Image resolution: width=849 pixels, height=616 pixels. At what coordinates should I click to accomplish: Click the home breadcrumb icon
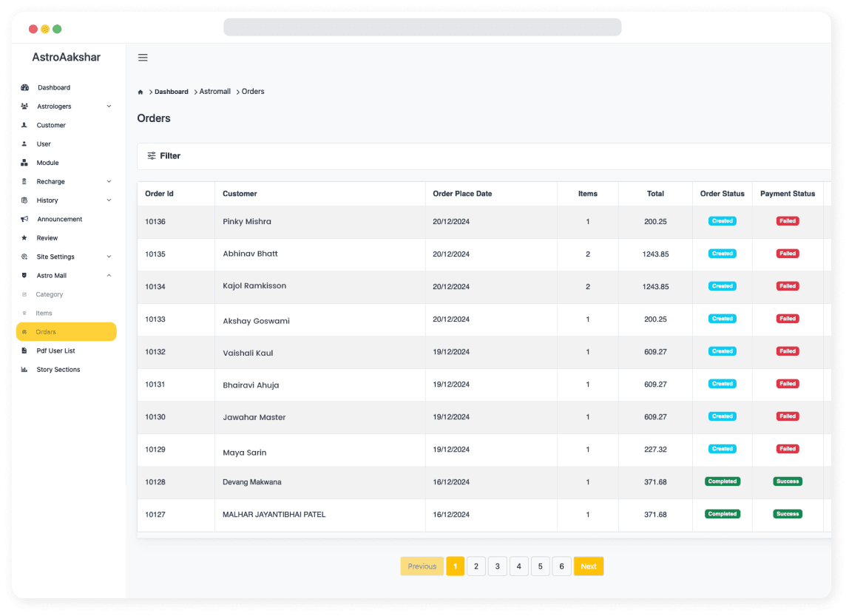pyautogui.click(x=140, y=91)
